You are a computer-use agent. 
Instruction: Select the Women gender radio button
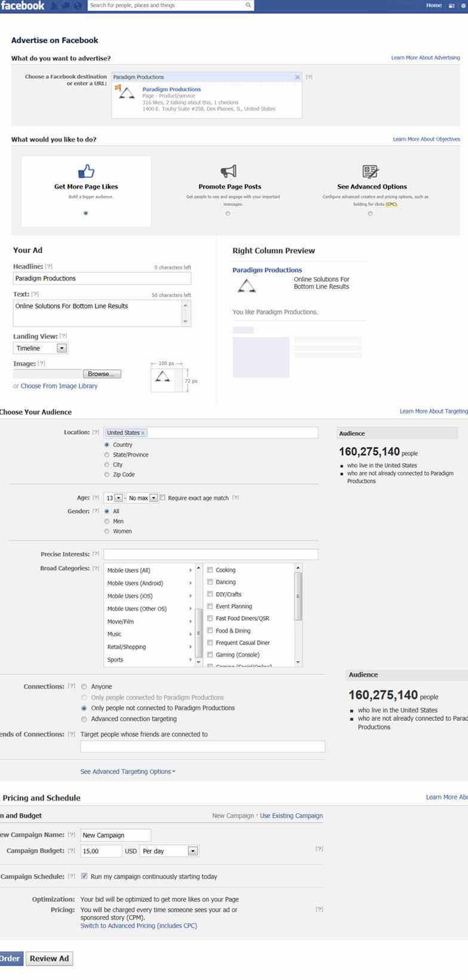107,531
